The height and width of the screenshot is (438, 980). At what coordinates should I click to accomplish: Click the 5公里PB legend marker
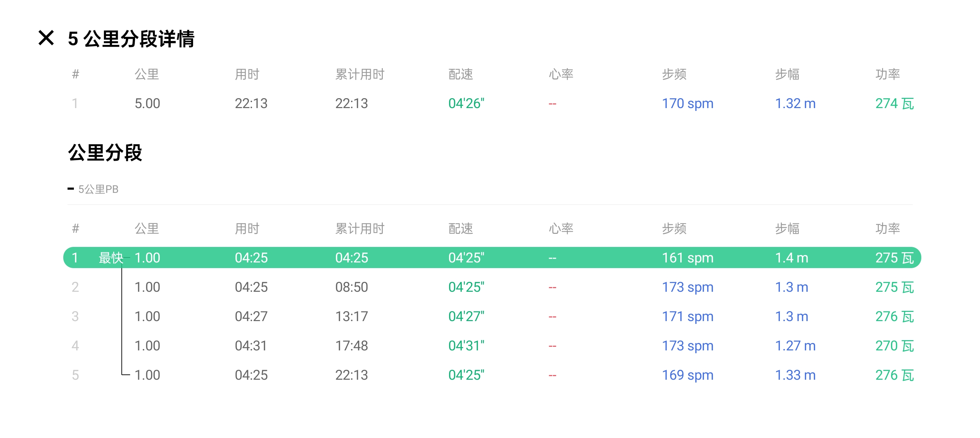point(71,189)
